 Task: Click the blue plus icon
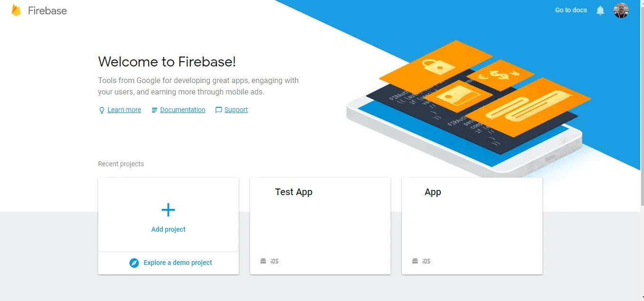[x=168, y=210]
